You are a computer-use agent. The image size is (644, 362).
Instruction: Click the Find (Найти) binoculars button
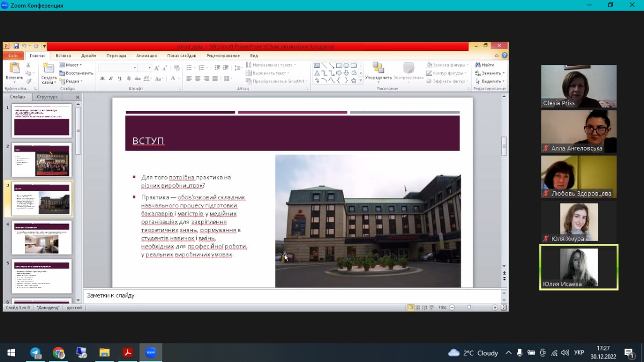pos(485,65)
